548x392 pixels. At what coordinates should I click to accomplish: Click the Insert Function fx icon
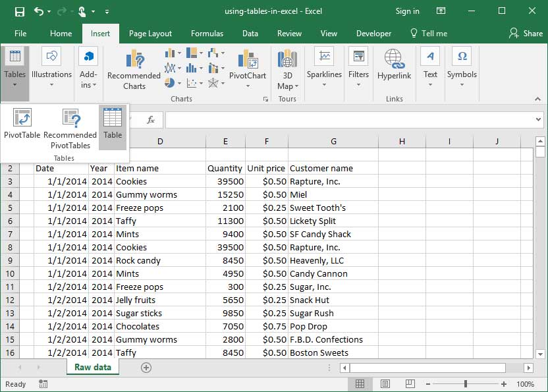click(x=151, y=120)
